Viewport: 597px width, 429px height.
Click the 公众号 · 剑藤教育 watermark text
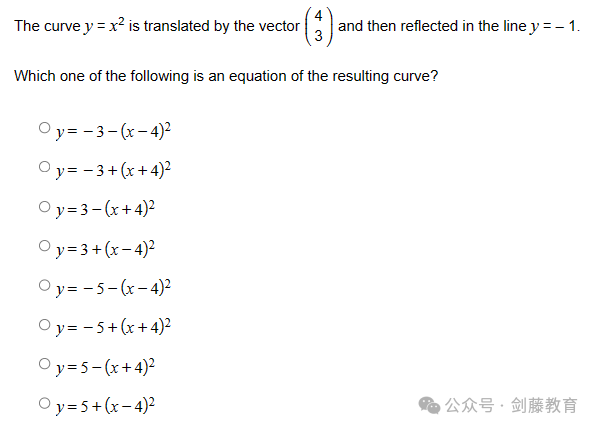point(511,405)
